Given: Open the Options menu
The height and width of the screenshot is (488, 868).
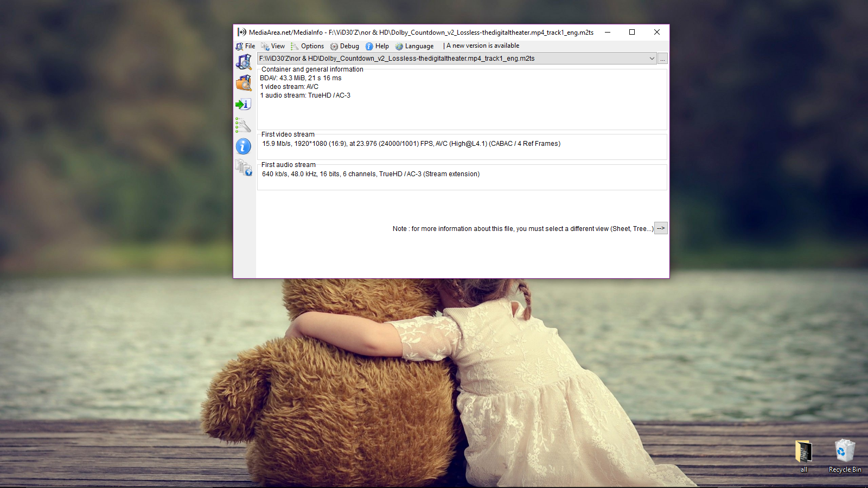Looking at the screenshot, I should 308,46.
